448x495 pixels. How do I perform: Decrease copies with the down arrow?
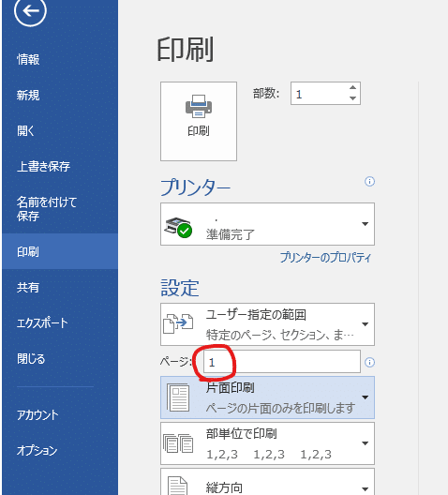click(352, 98)
